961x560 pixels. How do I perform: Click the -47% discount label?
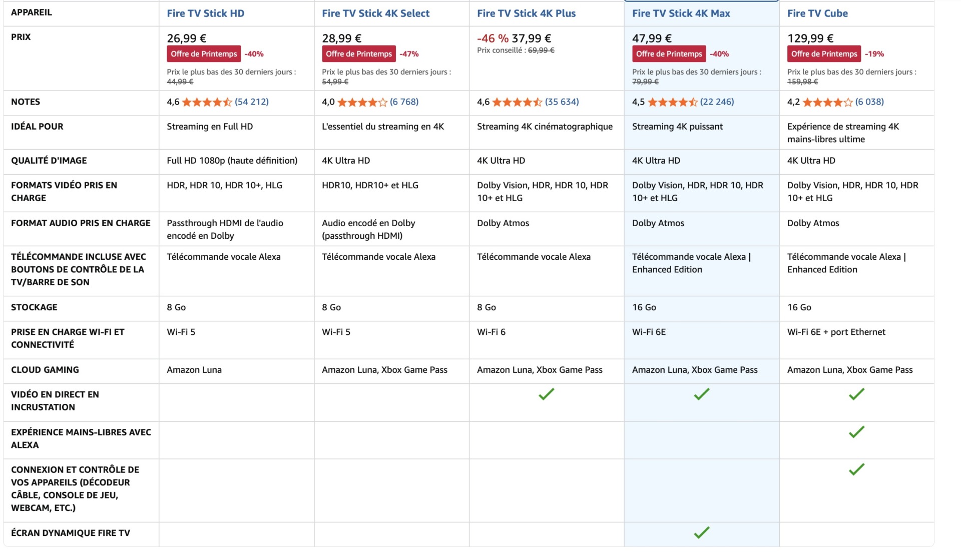click(409, 54)
